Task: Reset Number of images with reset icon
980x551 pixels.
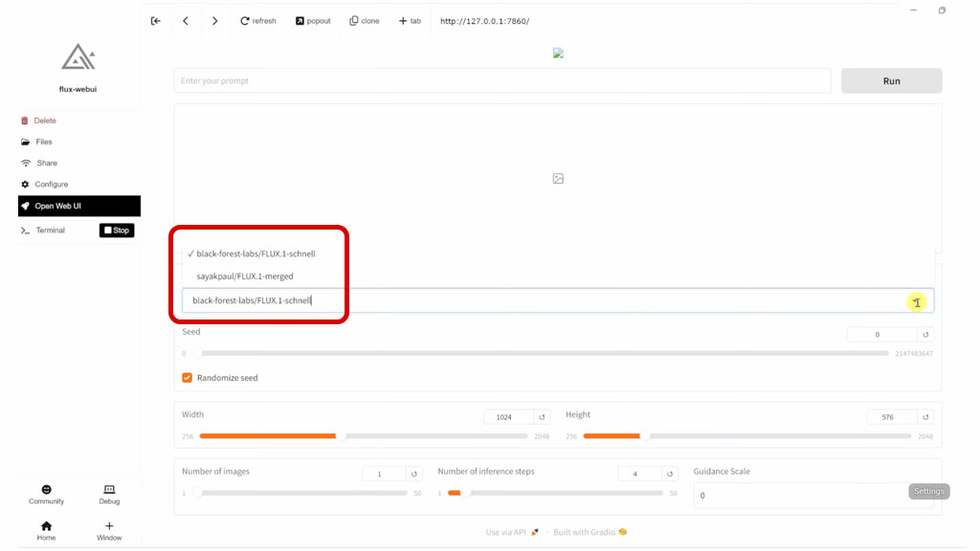Action: click(x=413, y=474)
